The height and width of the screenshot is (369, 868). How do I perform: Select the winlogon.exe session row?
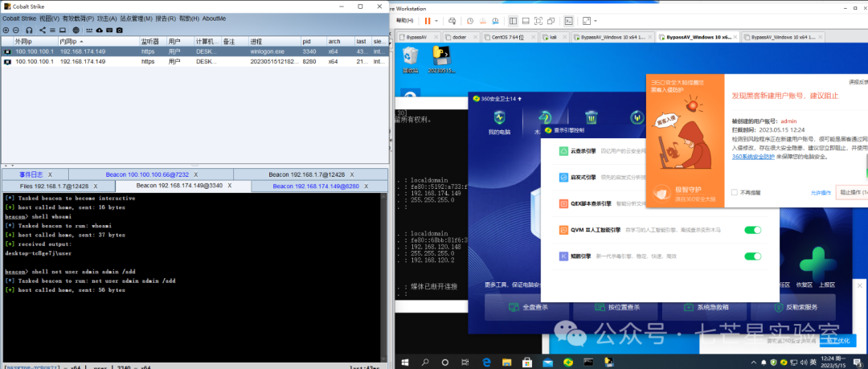[194, 51]
